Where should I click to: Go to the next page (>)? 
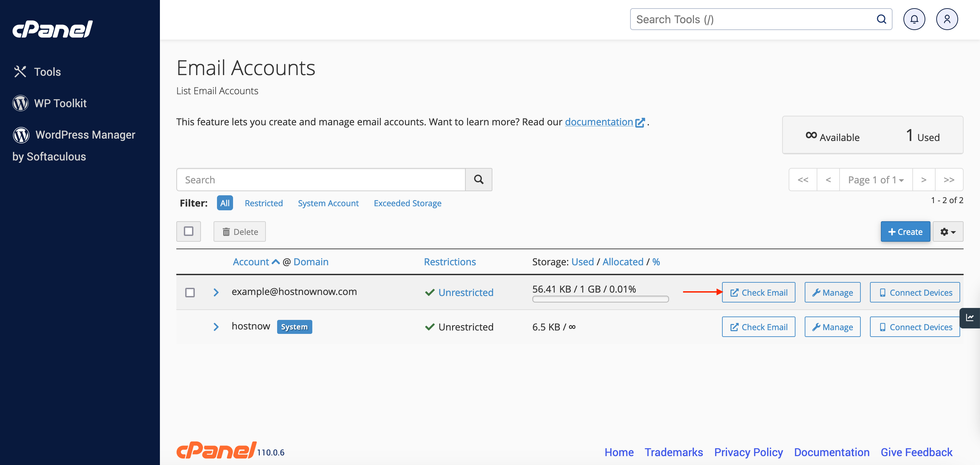(924, 180)
